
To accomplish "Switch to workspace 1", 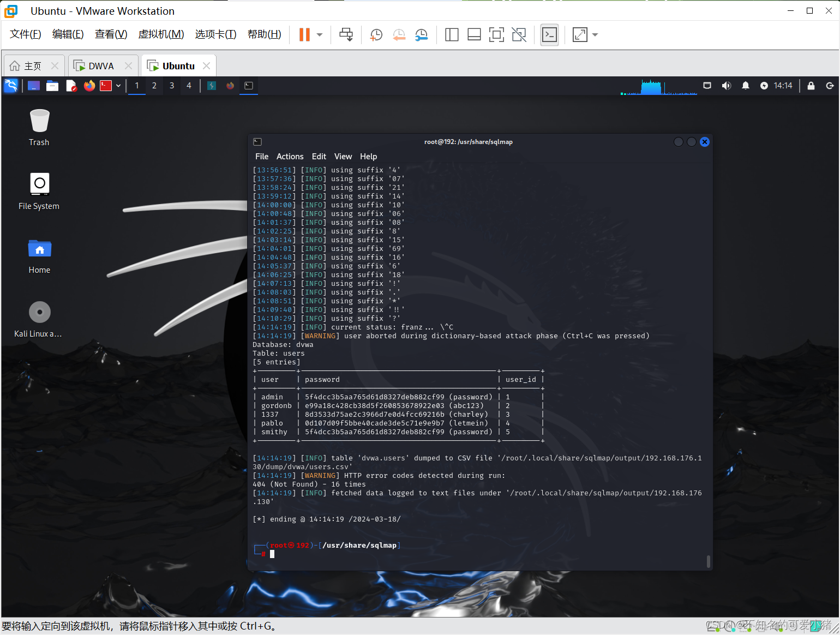I will (137, 86).
